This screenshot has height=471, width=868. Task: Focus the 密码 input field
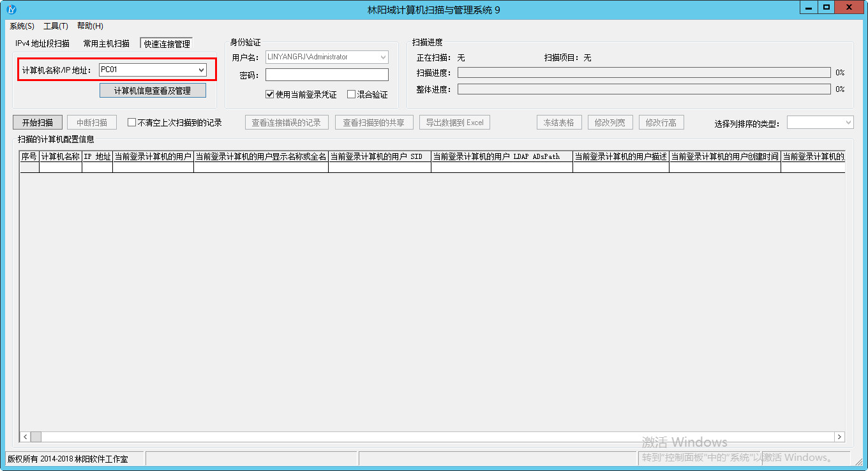pos(327,75)
